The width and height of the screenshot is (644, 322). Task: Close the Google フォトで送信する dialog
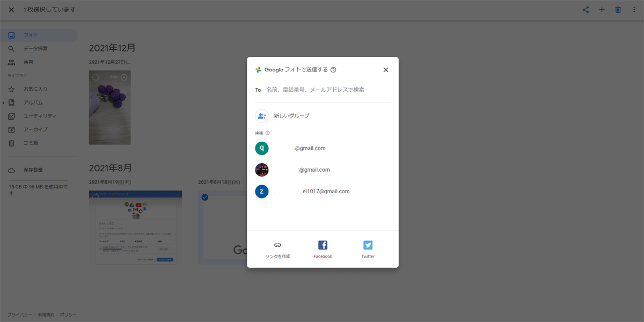tap(385, 70)
